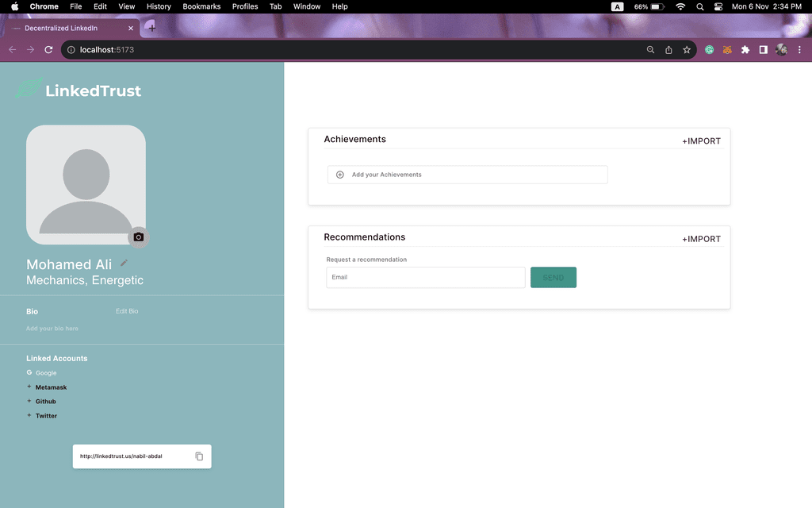Open the Bookmarks menu
This screenshot has height=508, width=812.
tap(201, 6)
